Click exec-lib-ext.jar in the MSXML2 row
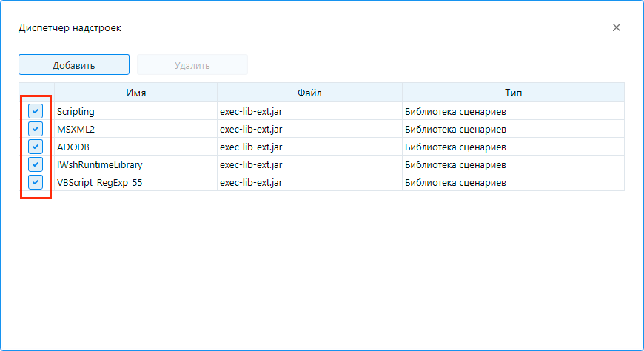This screenshot has height=351, width=644. point(251,129)
